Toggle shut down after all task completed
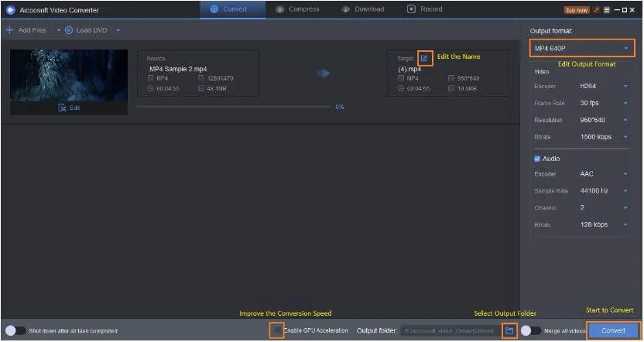The height and width of the screenshot is (342, 644). click(x=15, y=330)
